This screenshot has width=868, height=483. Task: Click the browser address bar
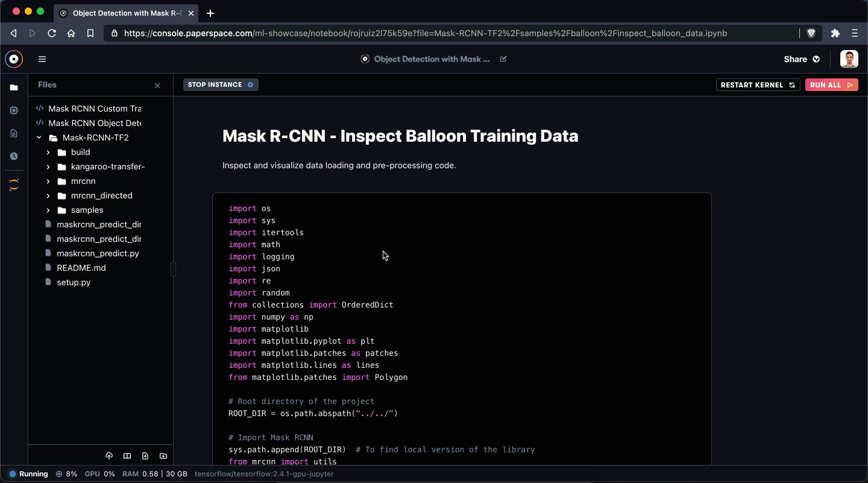click(452, 33)
